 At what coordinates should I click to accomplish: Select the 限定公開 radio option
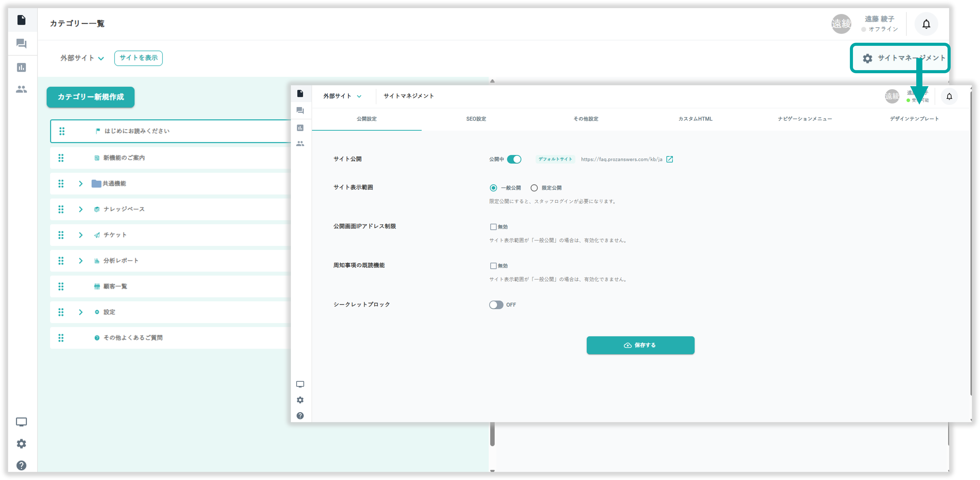pos(534,188)
